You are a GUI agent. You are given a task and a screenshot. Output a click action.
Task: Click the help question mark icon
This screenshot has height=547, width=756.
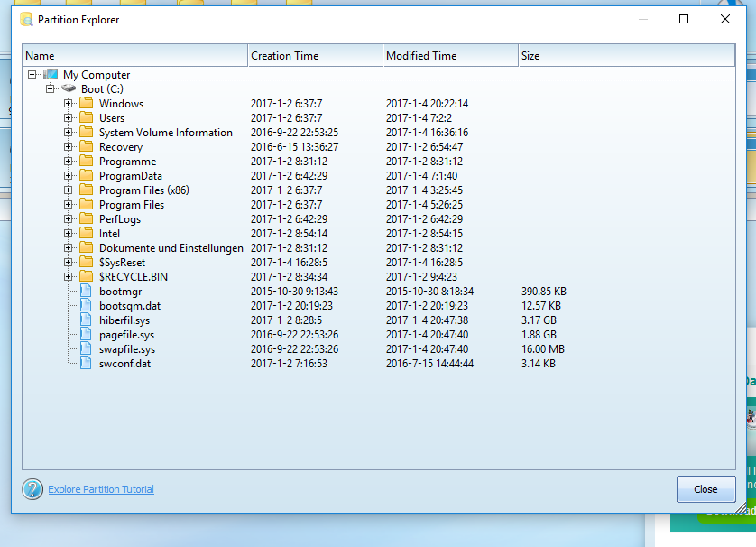point(32,489)
